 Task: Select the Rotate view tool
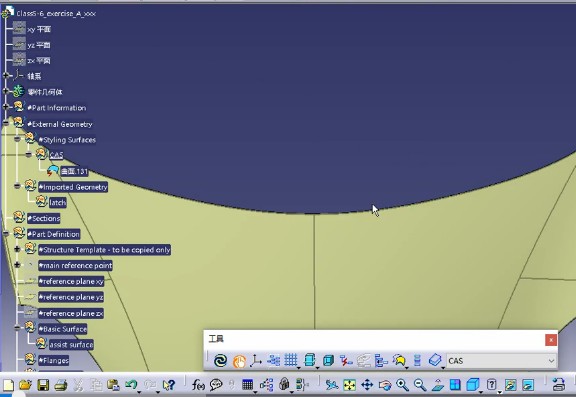point(385,385)
